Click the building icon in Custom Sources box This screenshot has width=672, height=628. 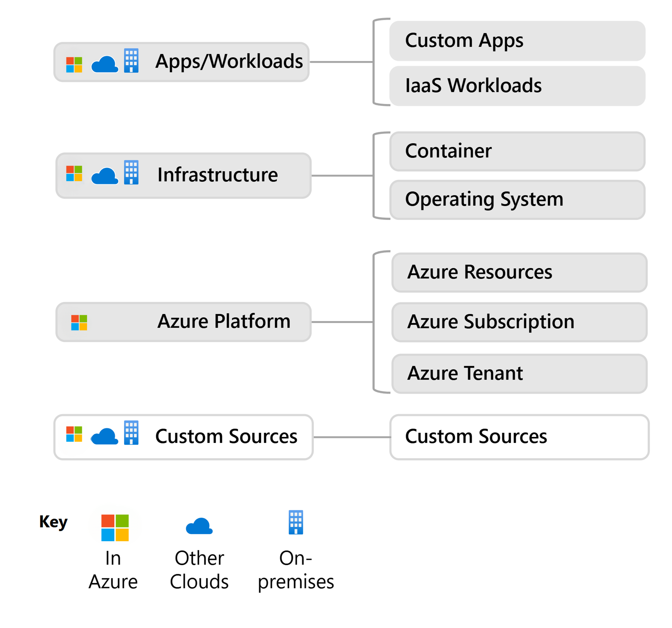coord(131,433)
